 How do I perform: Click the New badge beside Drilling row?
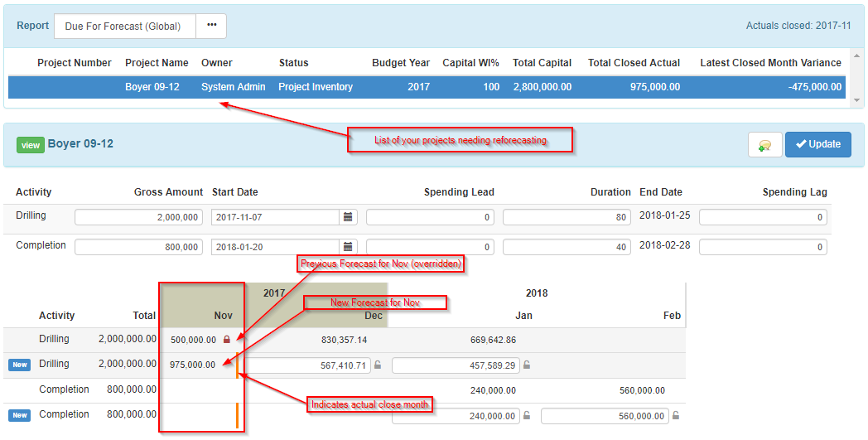(19, 365)
